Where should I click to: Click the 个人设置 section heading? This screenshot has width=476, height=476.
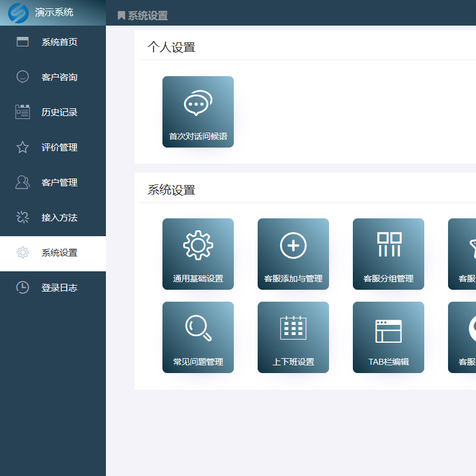coord(171,48)
